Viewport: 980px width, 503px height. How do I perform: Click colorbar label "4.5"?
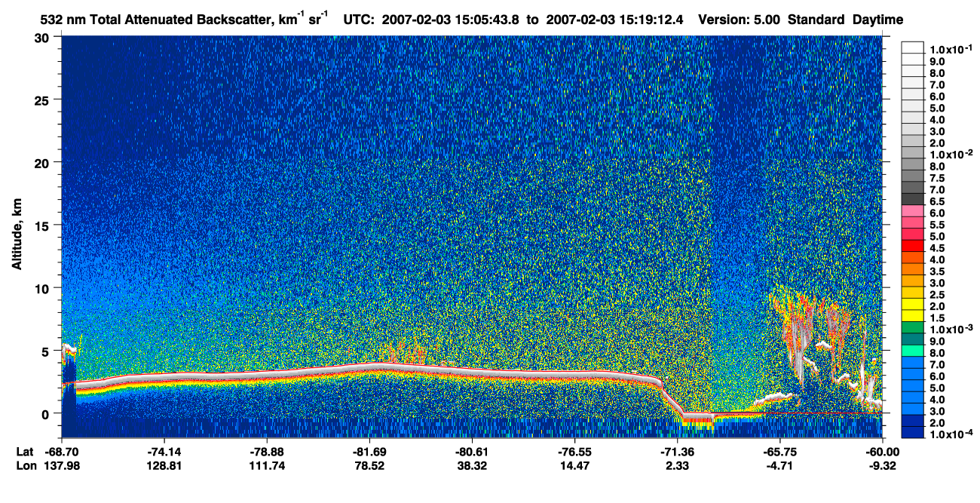coord(938,248)
